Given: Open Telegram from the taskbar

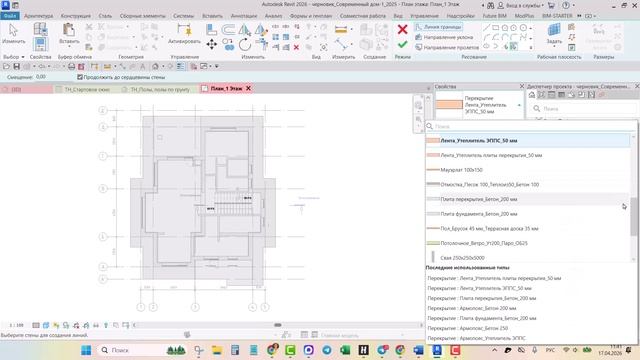Looking at the screenshot, I should [327, 350].
